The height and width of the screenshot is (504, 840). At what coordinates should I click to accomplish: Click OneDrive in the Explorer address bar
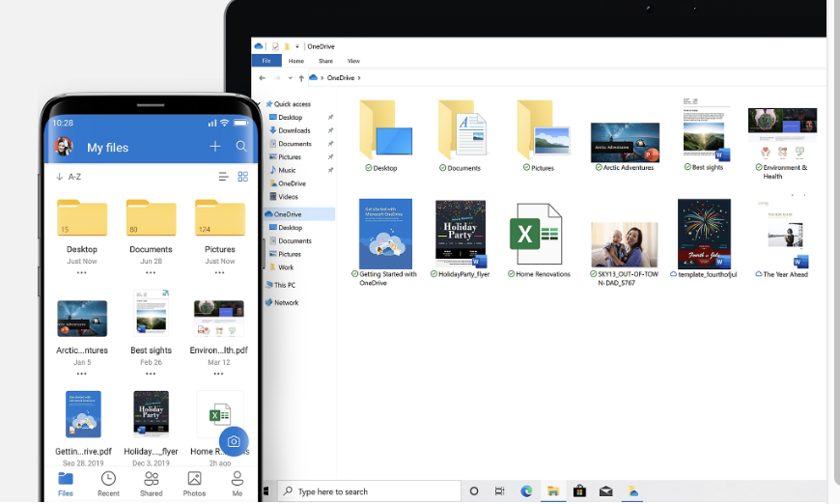[341, 77]
